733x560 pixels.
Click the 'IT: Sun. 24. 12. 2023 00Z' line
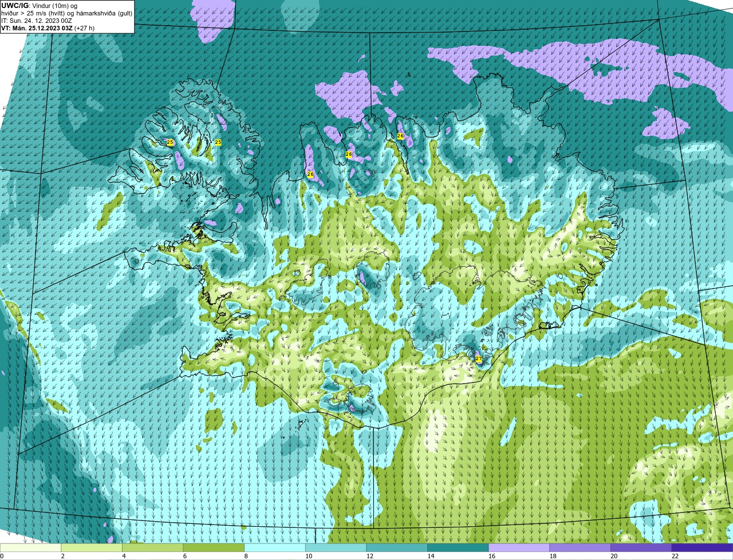(37, 21)
